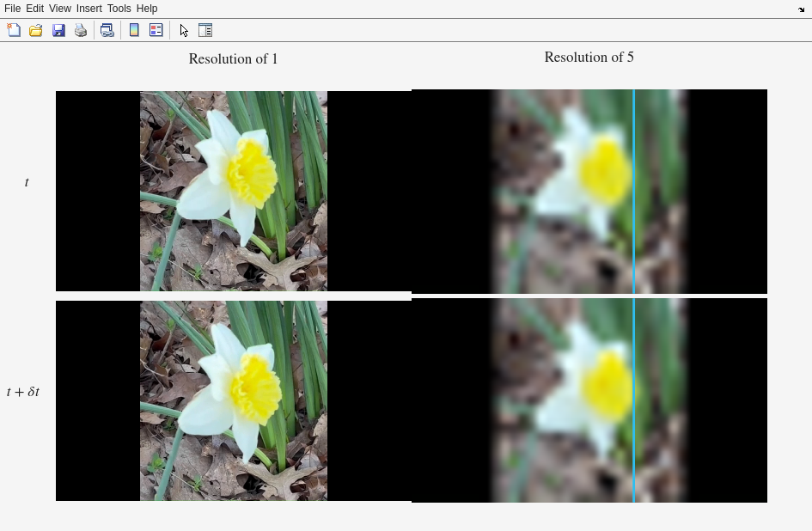This screenshot has width=812, height=531.
Task: Open the File menu
Action: pyautogui.click(x=12, y=9)
